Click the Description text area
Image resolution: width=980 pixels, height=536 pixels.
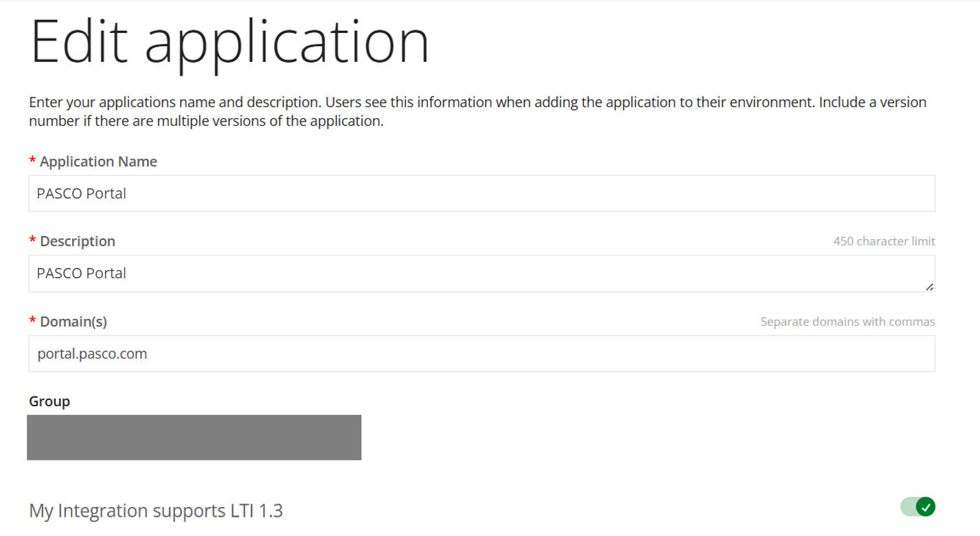(x=481, y=273)
